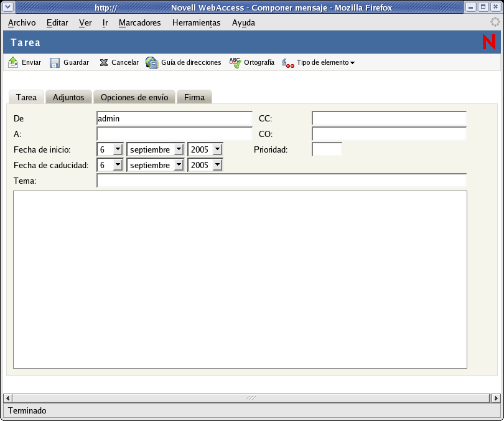
Task: Click the Enviar button label
Action: (x=32, y=62)
